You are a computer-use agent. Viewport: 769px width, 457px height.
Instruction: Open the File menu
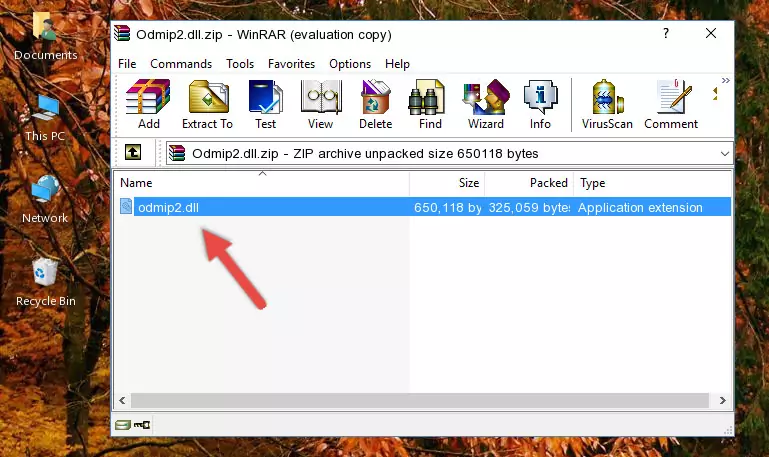tap(127, 64)
